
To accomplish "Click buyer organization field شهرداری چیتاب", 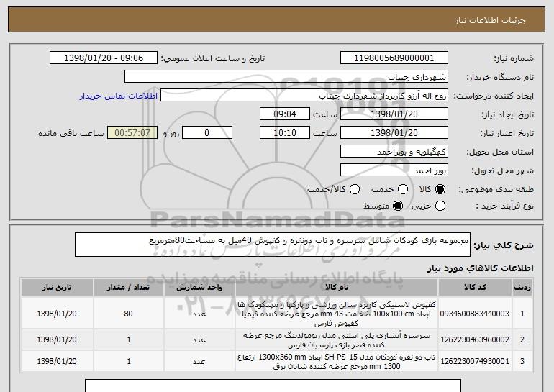I will (x=286, y=77).
